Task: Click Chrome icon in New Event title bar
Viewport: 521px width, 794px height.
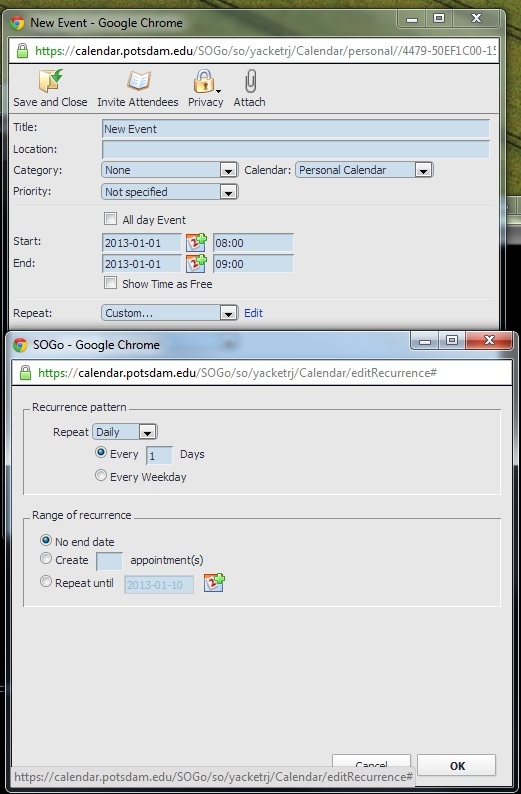Action: point(17,23)
